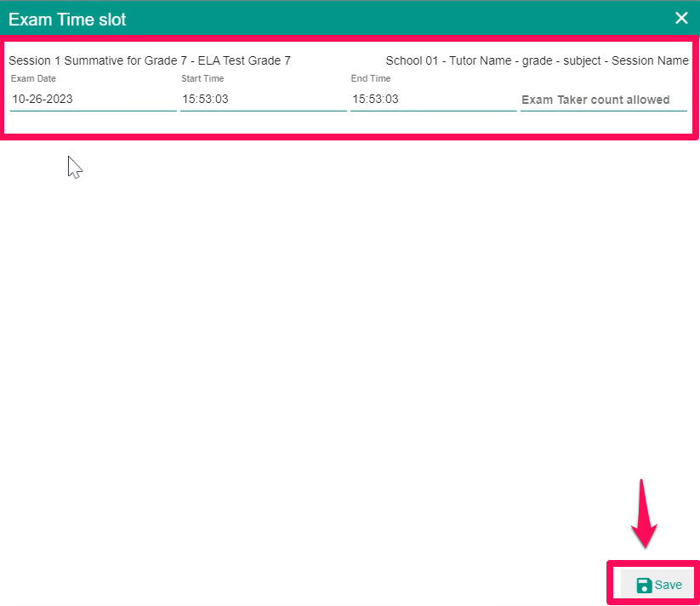Image resolution: width=700 pixels, height=606 pixels.
Task: Select text 'Session 1 Summative for Grade 7 - ELA Test Grade 7'
Action: pos(150,60)
